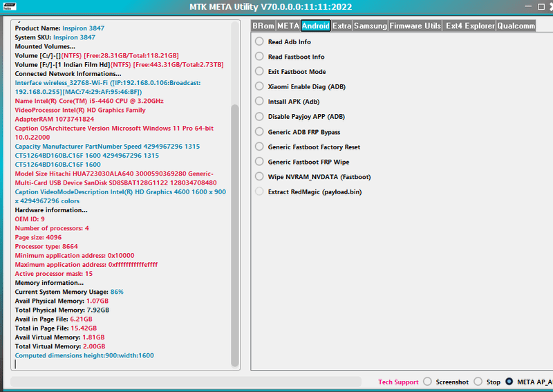The width and height of the screenshot is (553, 392).
Task: Choose Generic ADB FRP Bypass
Action: point(260,132)
